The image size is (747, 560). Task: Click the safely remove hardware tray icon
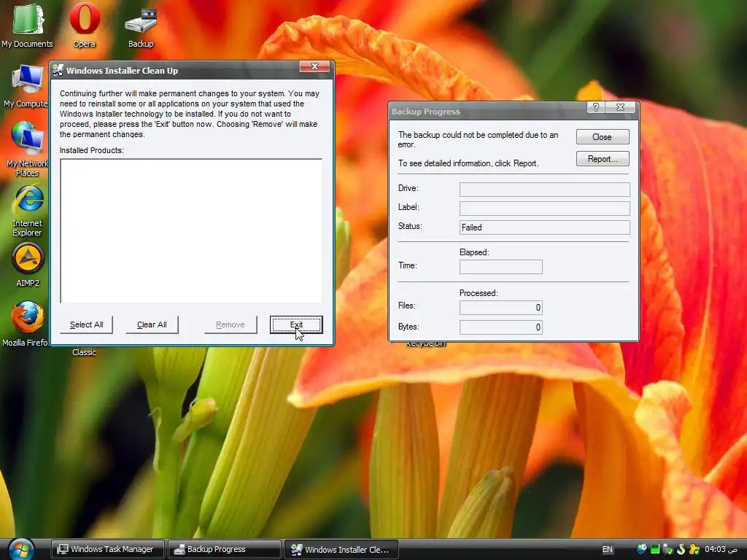click(668, 549)
